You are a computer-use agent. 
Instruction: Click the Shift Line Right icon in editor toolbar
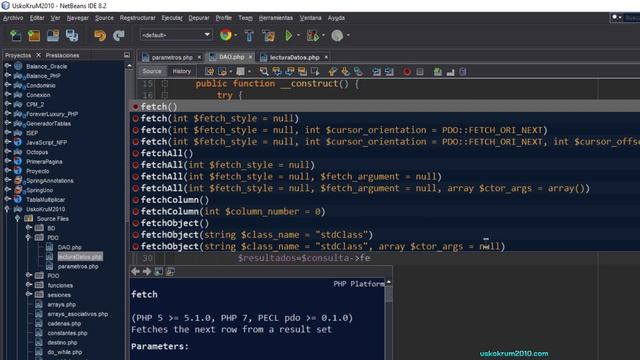389,72
